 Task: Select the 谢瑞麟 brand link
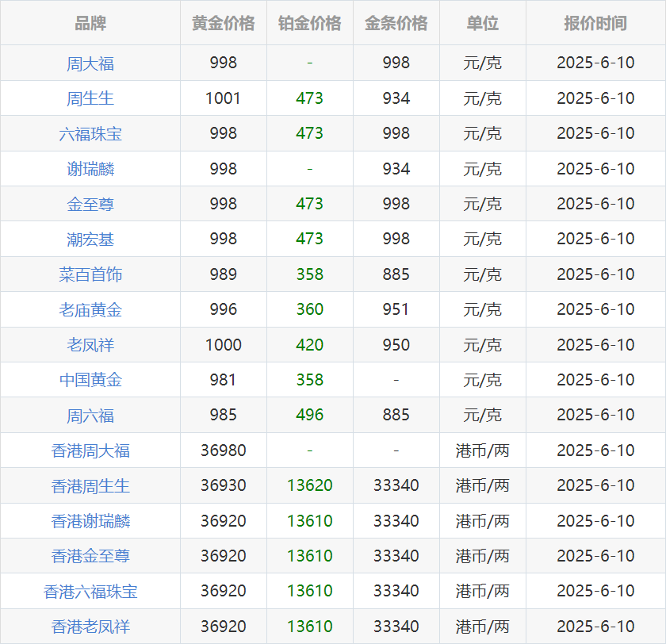click(90, 169)
